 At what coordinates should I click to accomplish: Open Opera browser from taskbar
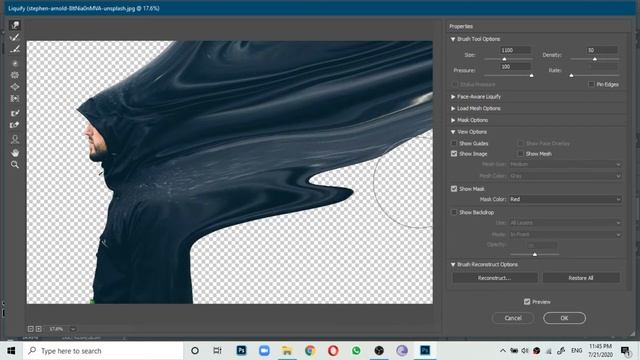(x=333, y=351)
